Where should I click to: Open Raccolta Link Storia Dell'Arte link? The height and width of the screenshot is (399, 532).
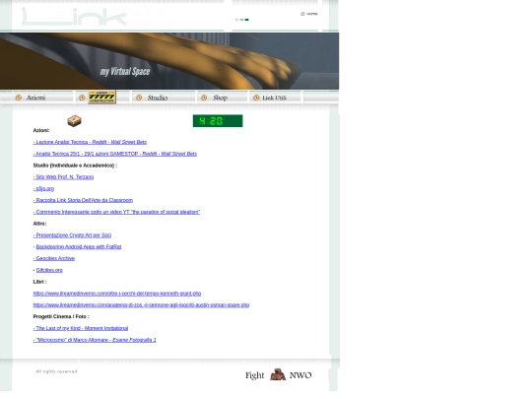point(83,200)
